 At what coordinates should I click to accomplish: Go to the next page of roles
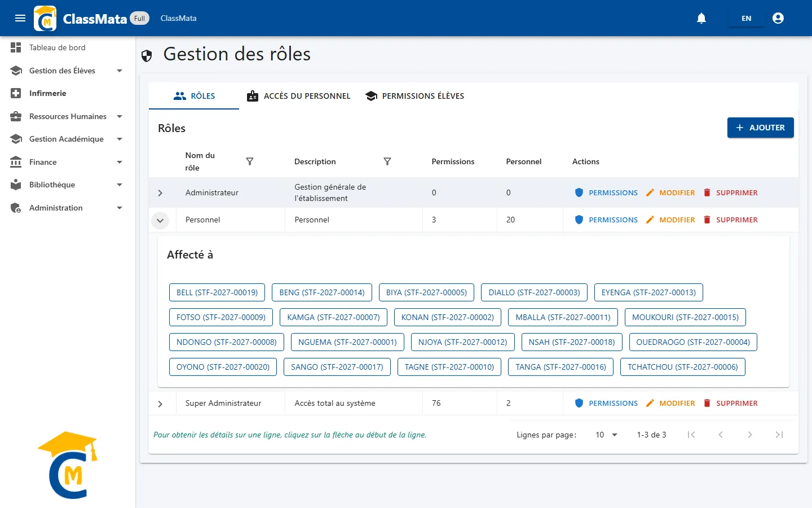750,435
